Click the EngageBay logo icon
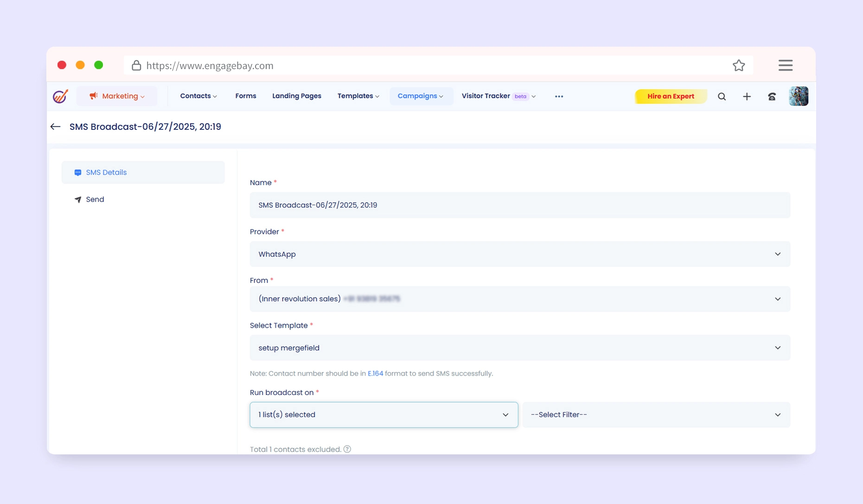This screenshot has width=863, height=504. pos(60,96)
